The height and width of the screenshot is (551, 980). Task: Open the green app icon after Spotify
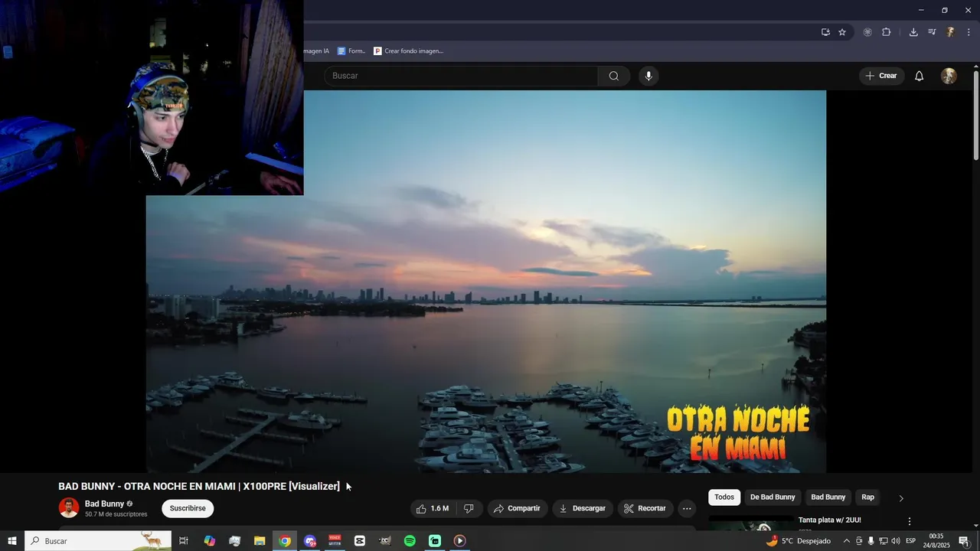(x=435, y=541)
